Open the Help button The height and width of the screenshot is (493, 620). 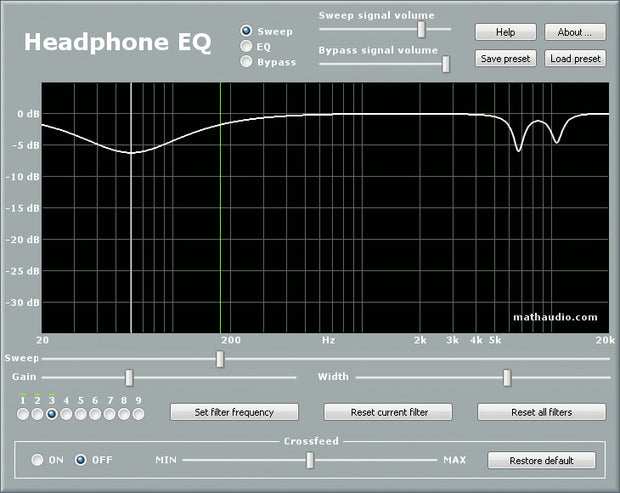click(x=505, y=32)
